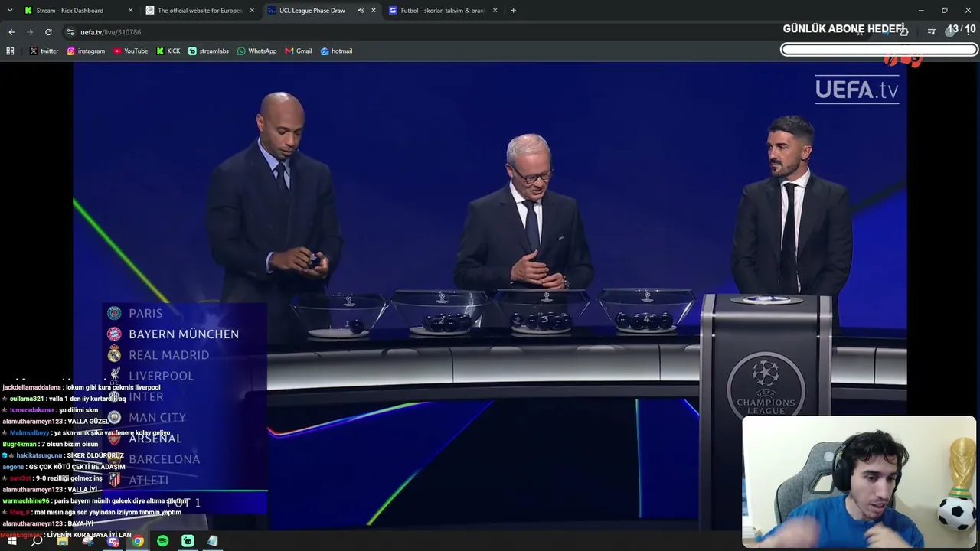Open the Chrome extensions menu
Image resolution: width=980 pixels, height=551 pixels.
[x=904, y=32]
